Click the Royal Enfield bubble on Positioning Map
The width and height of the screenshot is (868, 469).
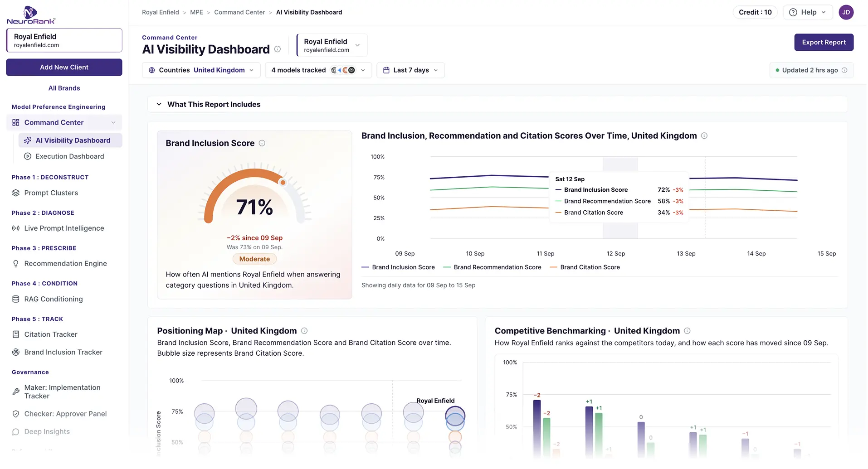455,416
